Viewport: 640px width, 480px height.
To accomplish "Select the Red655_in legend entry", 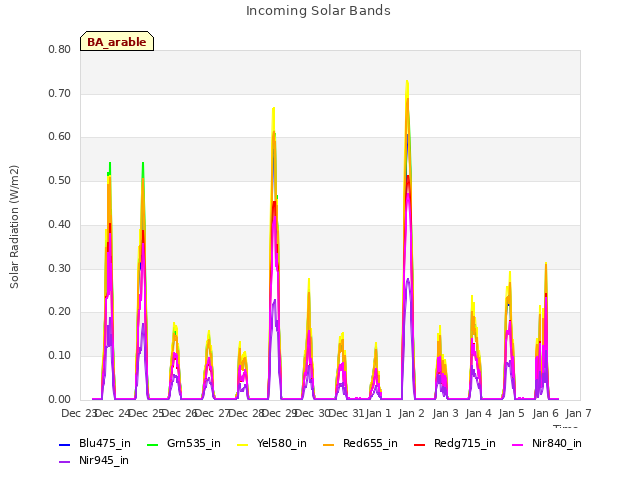I will (360, 443).
